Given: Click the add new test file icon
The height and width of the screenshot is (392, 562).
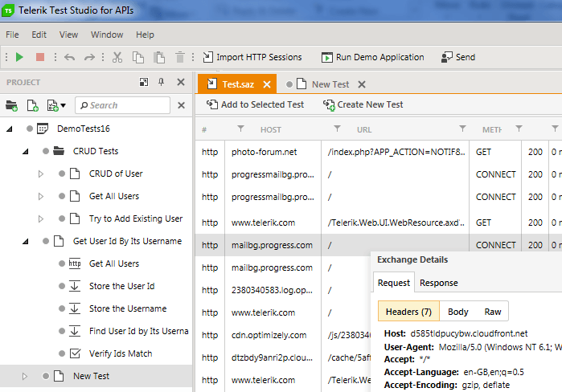Looking at the screenshot, I should coord(33,105).
